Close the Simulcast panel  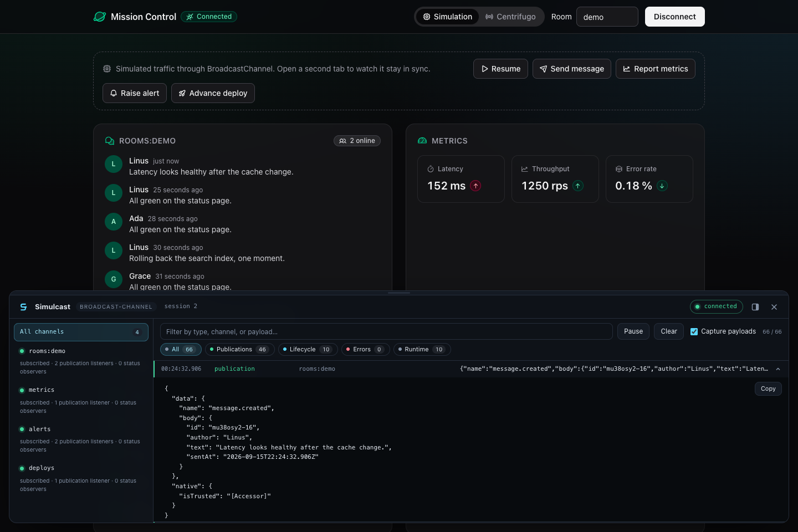(774, 307)
